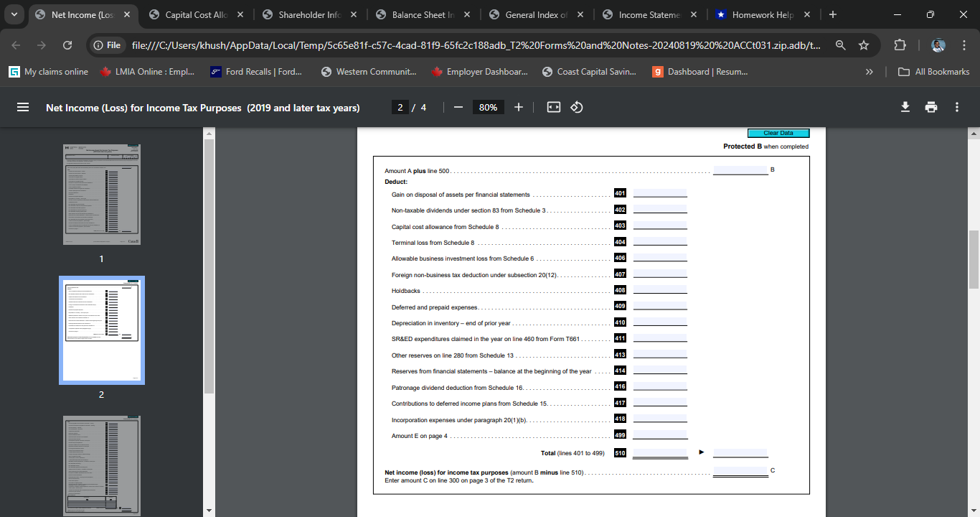Click line 416 patronage dividend field
This screenshot has height=517, width=980.
point(660,387)
